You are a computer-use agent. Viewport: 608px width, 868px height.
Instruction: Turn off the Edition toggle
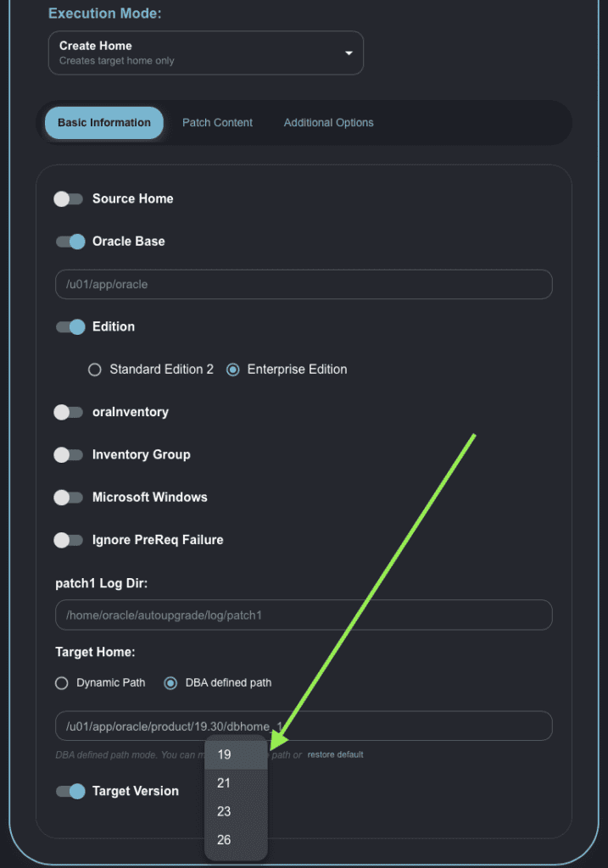tap(70, 327)
